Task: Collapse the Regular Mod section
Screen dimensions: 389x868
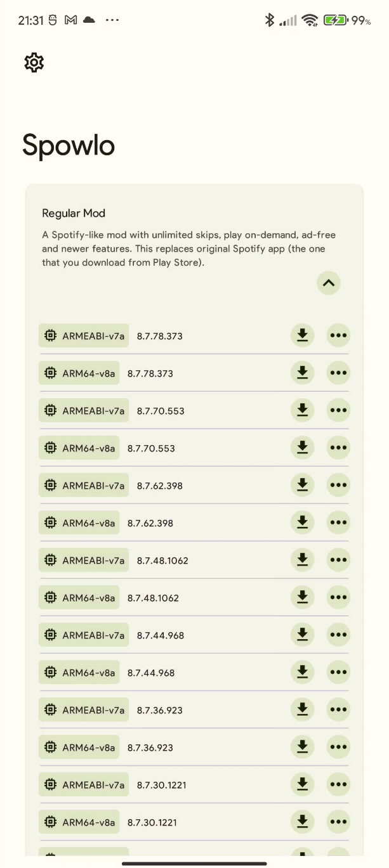Action: click(x=328, y=283)
